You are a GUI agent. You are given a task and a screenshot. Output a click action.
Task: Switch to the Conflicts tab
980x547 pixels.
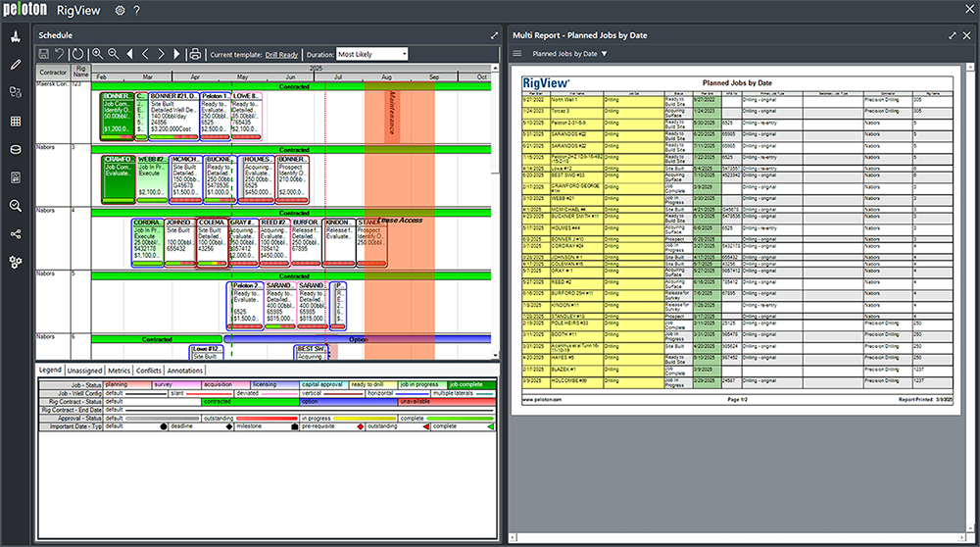149,371
